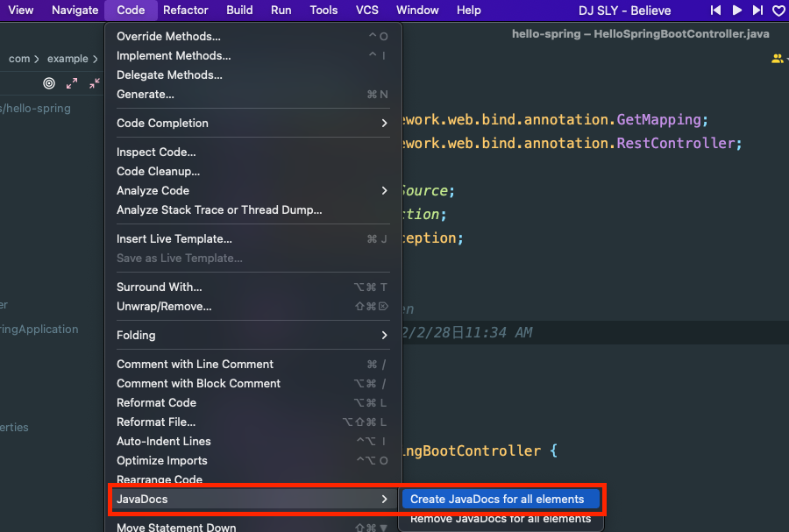Open the Help menu
This screenshot has height=532, width=789.
click(x=468, y=10)
